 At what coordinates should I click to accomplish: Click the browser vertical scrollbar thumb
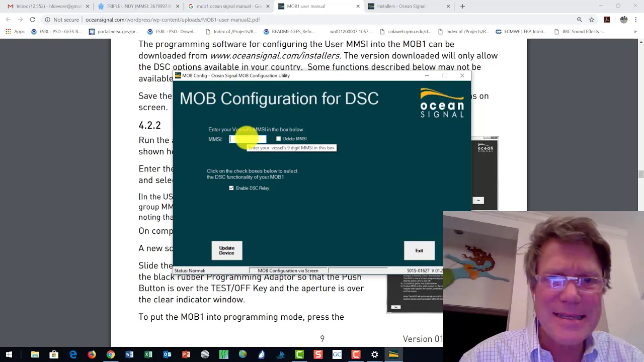(641, 174)
